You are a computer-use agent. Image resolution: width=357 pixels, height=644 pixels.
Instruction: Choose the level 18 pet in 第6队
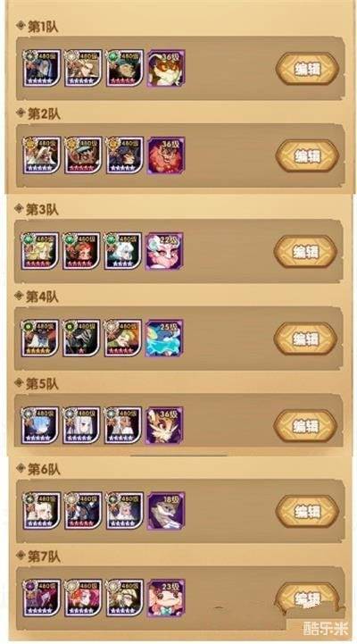pos(166,511)
